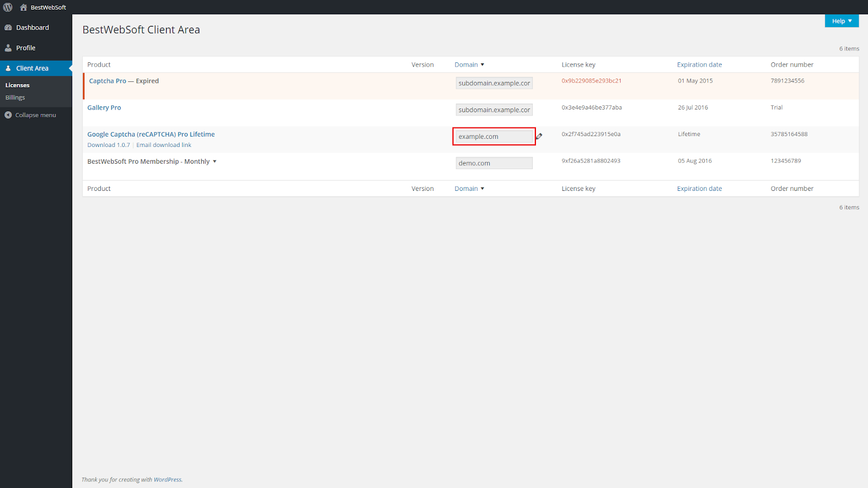The image size is (868, 488).
Task: Click the Captcha Pro domain field
Action: [x=494, y=83]
